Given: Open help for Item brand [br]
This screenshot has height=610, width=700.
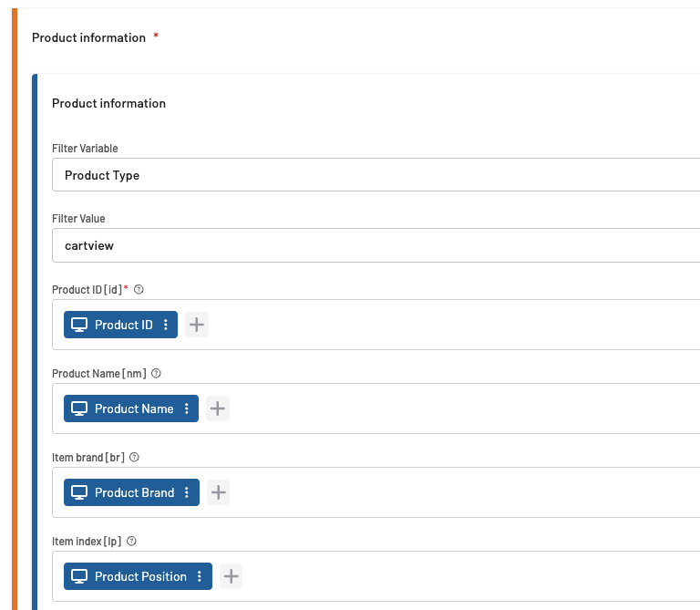Looking at the screenshot, I should point(134,458).
